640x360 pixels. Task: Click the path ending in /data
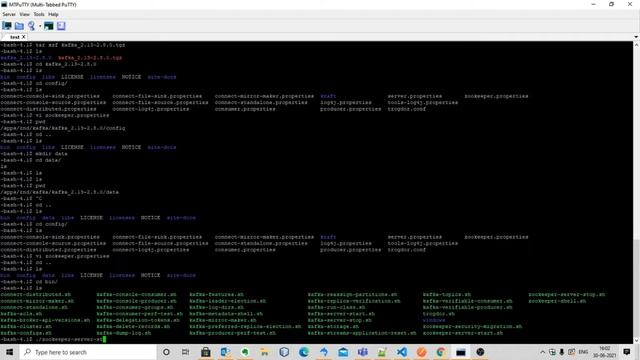tap(60, 192)
